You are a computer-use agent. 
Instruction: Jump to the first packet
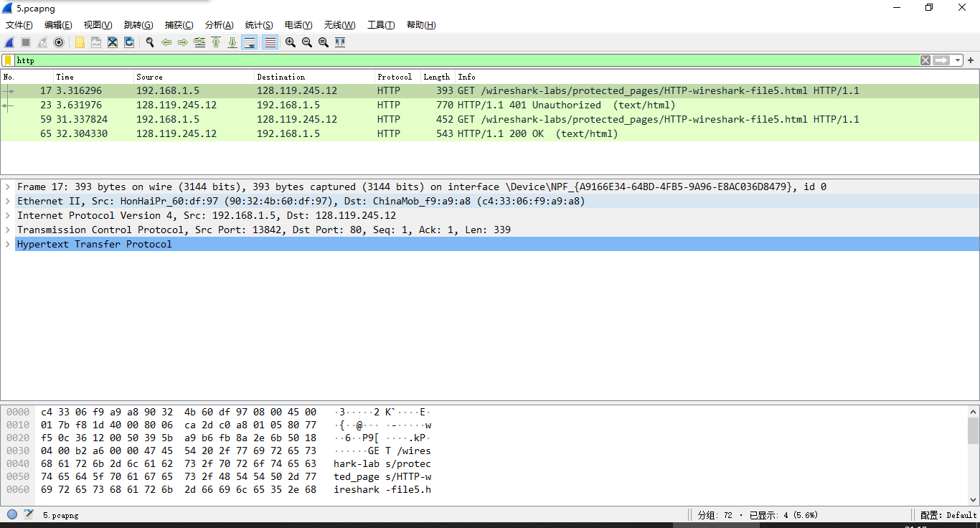216,42
